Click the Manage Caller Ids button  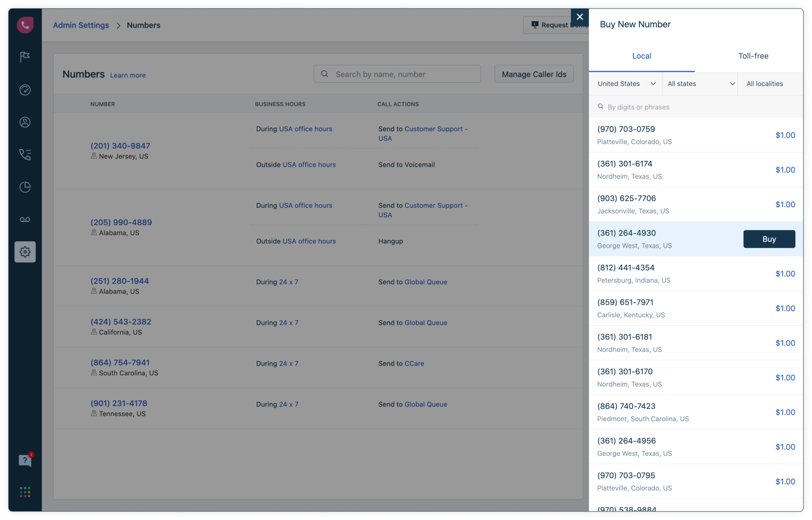533,74
